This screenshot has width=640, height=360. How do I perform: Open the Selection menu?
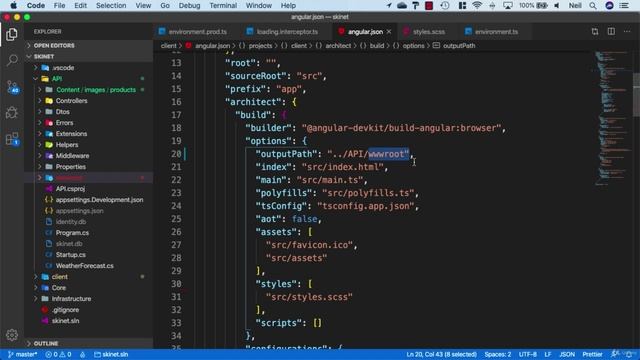pyautogui.click(x=111, y=6)
